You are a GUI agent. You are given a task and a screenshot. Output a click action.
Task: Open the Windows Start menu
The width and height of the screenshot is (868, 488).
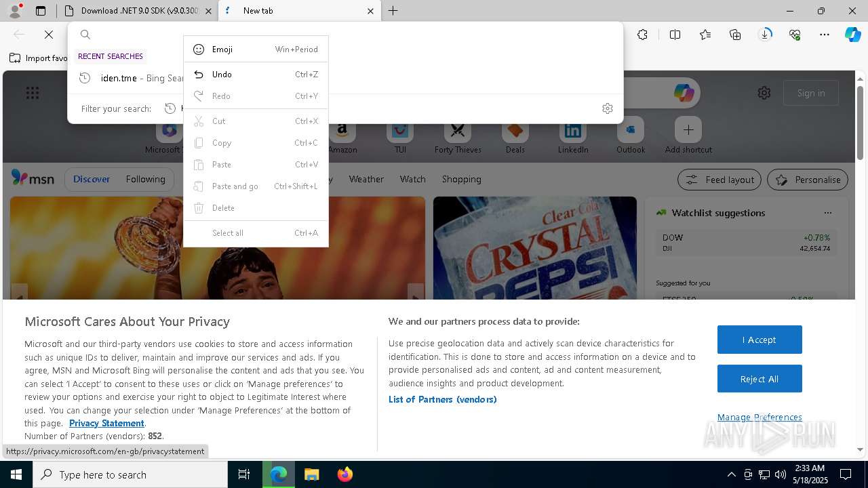coord(16,474)
